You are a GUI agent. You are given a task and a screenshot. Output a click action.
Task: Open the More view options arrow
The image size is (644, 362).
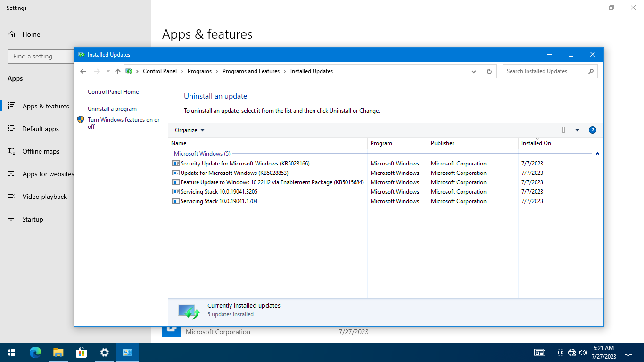[577, 130]
